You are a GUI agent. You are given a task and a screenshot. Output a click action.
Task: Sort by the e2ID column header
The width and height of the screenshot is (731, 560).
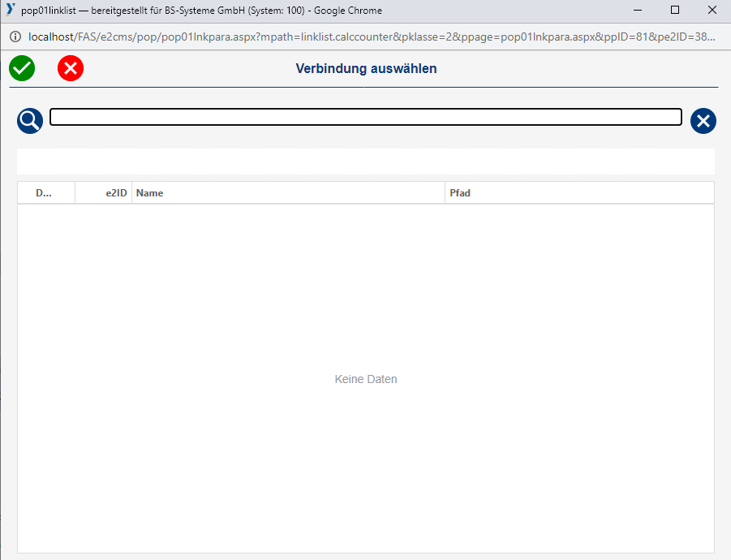116,193
